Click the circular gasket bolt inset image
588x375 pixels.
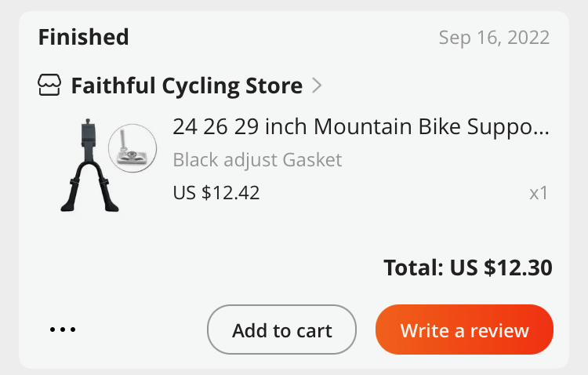(132, 148)
